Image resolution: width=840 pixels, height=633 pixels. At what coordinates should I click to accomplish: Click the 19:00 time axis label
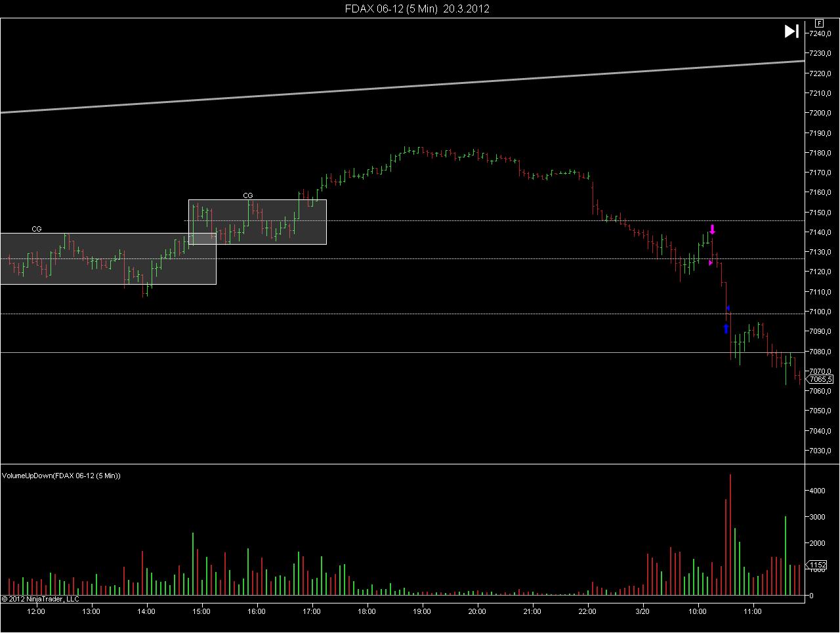tap(422, 611)
